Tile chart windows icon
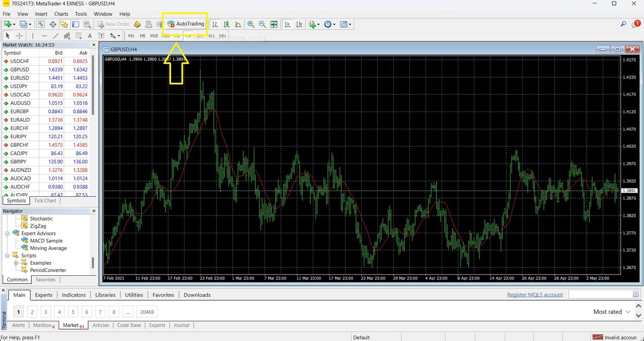644x341 pixels. (x=274, y=24)
